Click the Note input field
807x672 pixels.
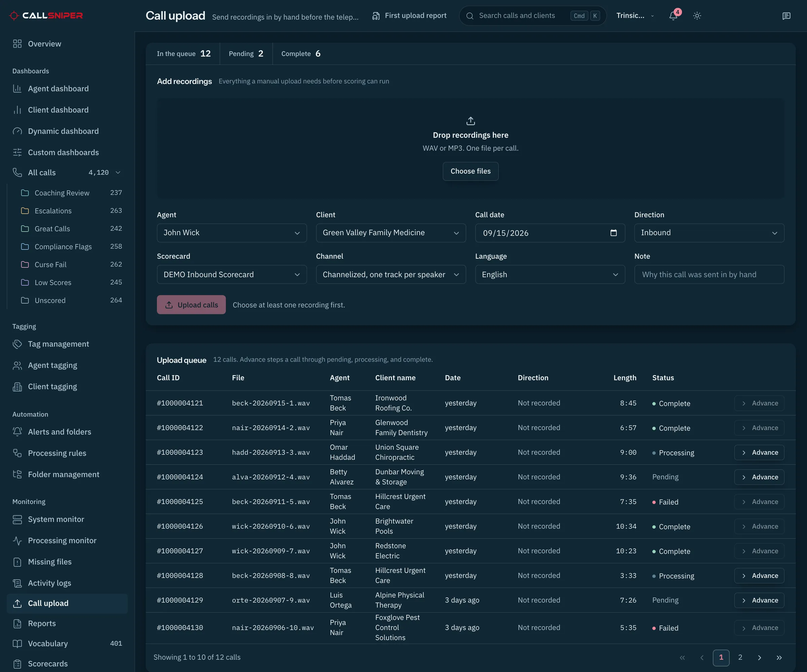pyautogui.click(x=709, y=275)
